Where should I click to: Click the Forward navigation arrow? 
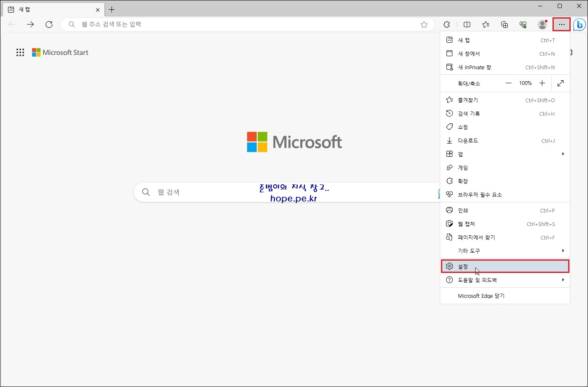point(30,25)
